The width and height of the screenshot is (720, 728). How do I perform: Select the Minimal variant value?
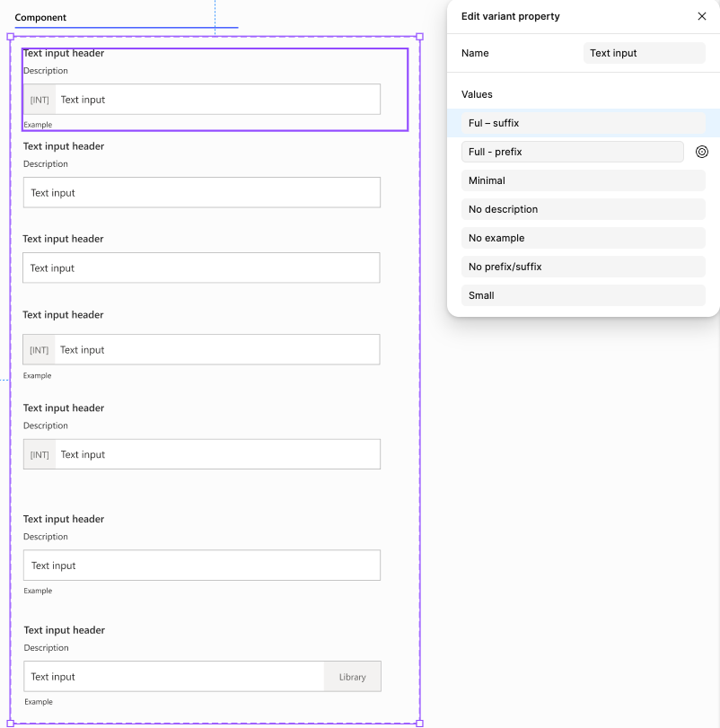(x=583, y=180)
